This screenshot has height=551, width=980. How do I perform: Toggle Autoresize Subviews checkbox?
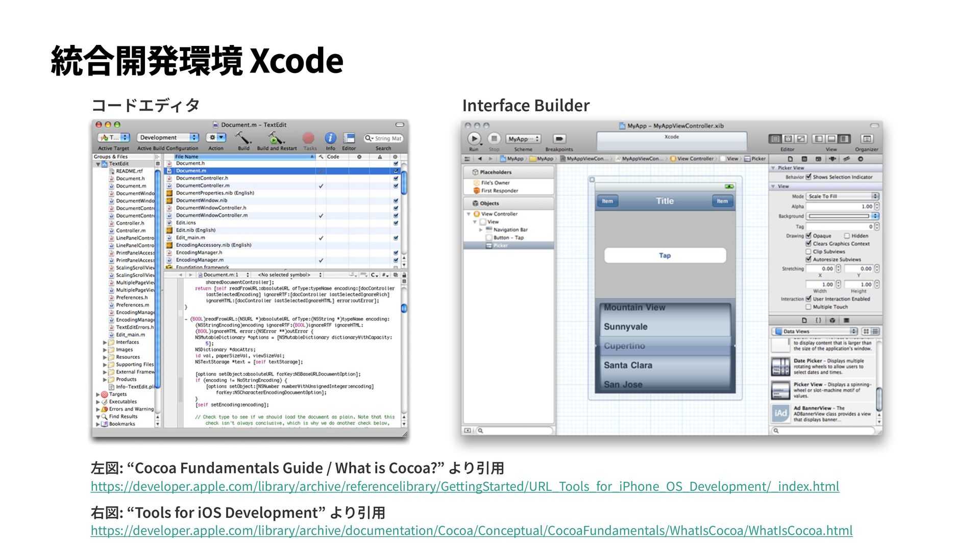[808, 259]
